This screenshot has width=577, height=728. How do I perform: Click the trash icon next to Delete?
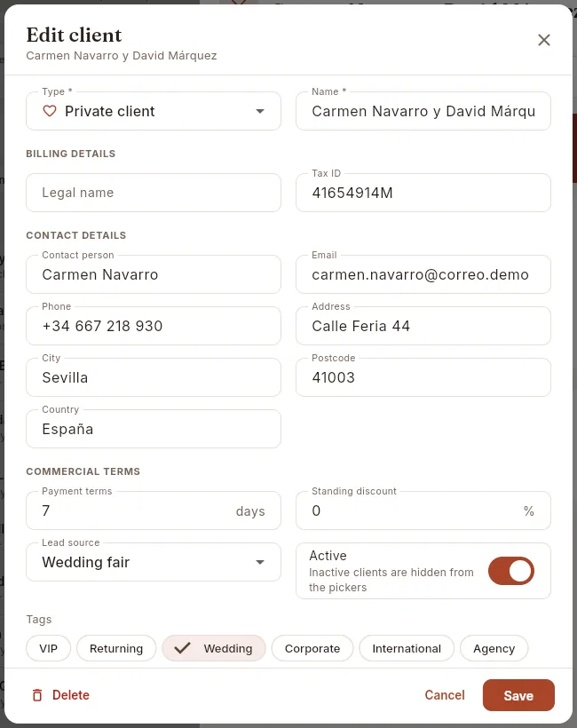37,695
